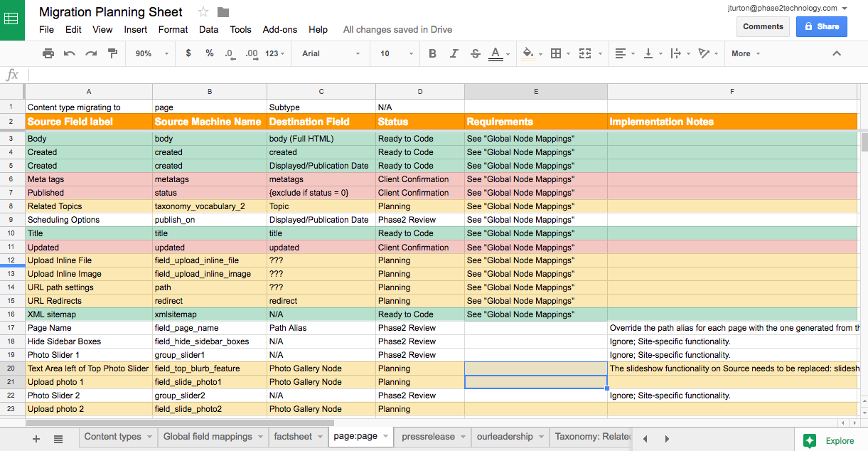The height and width of the screenshot is (451, 868).
Task: Toggle Italic formatting
Action: (454, 53)
